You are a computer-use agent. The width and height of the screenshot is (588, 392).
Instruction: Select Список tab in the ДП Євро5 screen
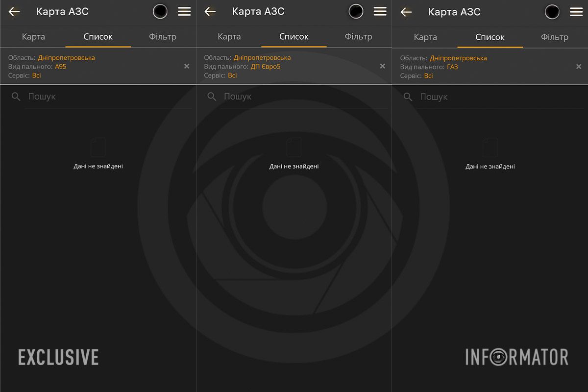(294, 37)
